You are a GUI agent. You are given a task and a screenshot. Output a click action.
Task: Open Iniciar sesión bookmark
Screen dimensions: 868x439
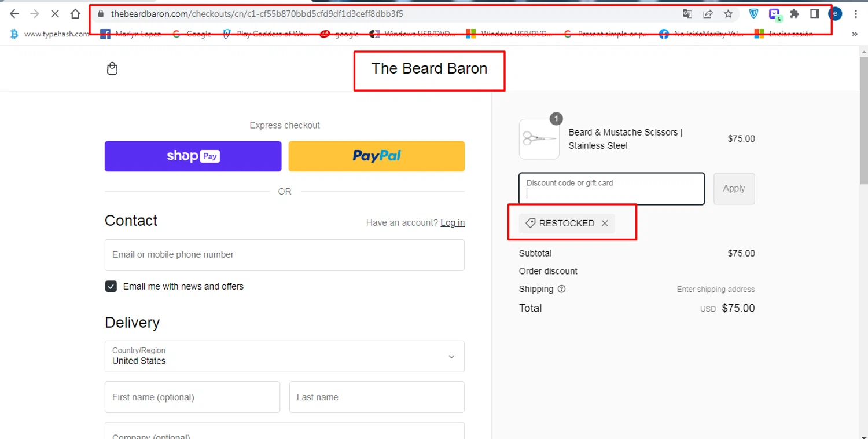tap(784, 34)
